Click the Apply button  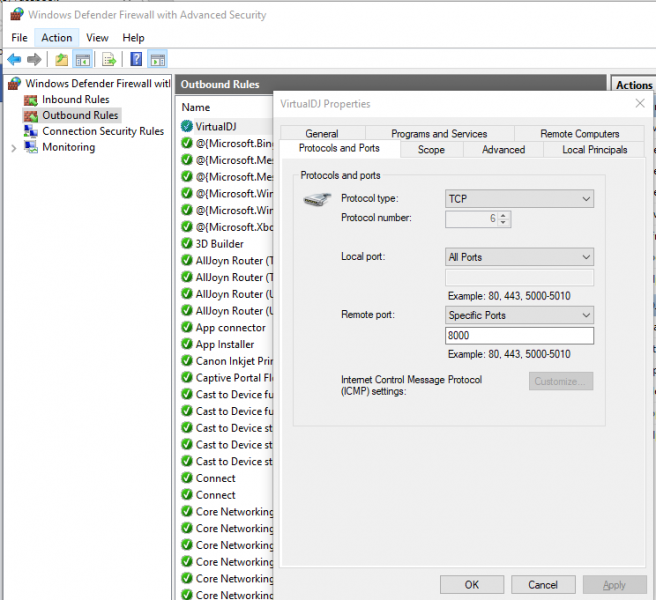click(x=615, y=585)
